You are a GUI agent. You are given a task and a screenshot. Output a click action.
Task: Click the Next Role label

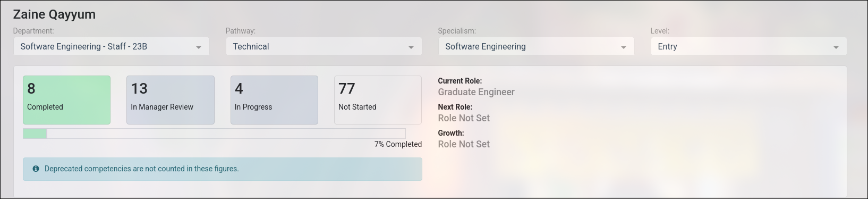tap(455, 107)
